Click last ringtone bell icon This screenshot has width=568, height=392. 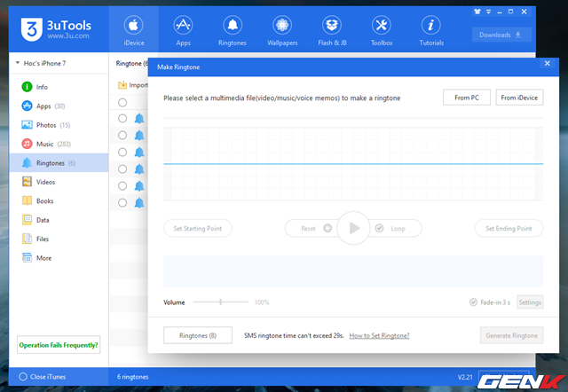pyautogui.click(x=139, y=203)
